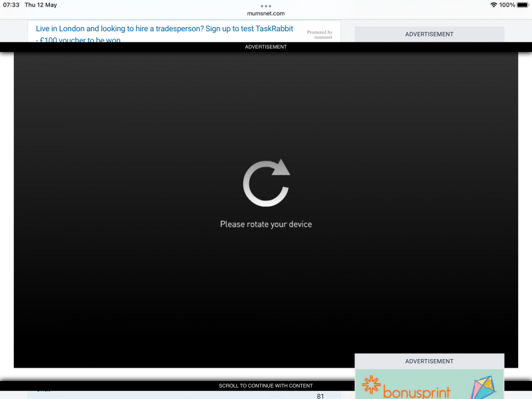Click the number 81 below the ad
532x399 pixels.
320,396
